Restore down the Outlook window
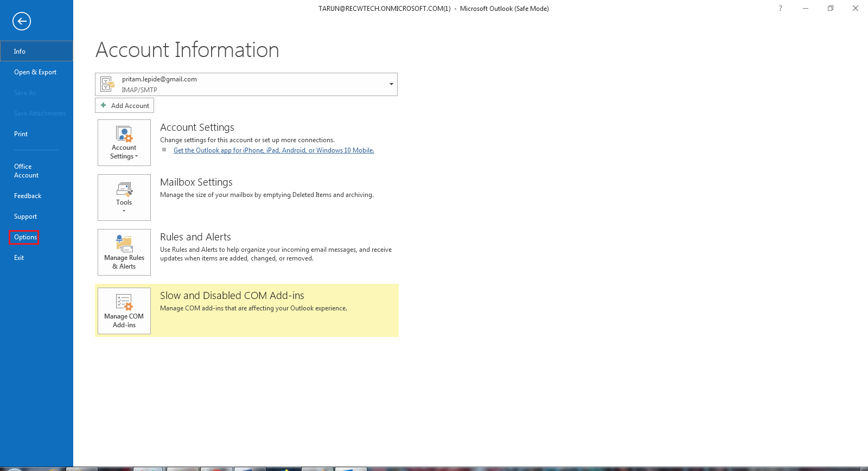 [x=831, y=8]
